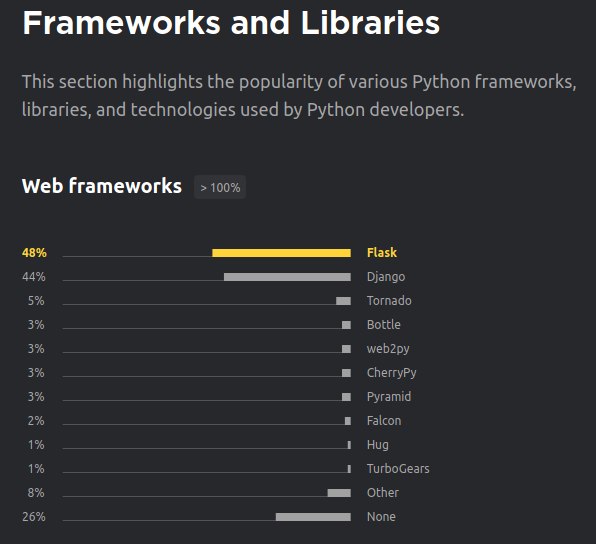The image size is (596, 544).
Task: Select the yellow Flask bar
Action: [x=281, y=253]
